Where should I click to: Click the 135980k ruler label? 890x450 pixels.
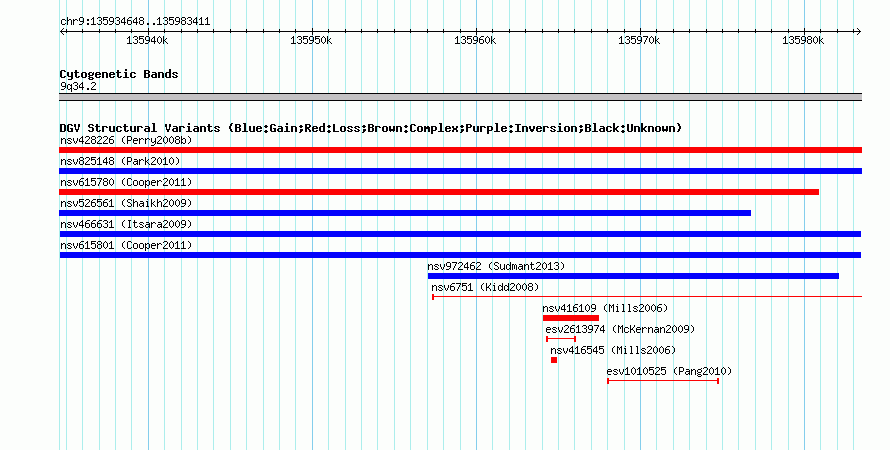(x=803, y=40)
